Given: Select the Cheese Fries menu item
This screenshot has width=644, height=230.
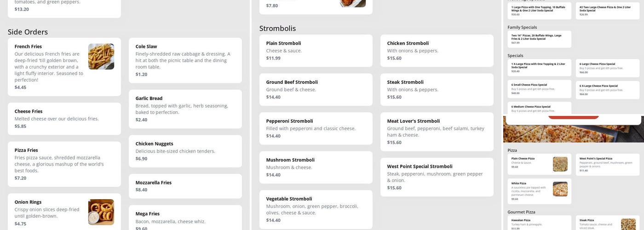Looking at the screenshot, I should point(64,119).
